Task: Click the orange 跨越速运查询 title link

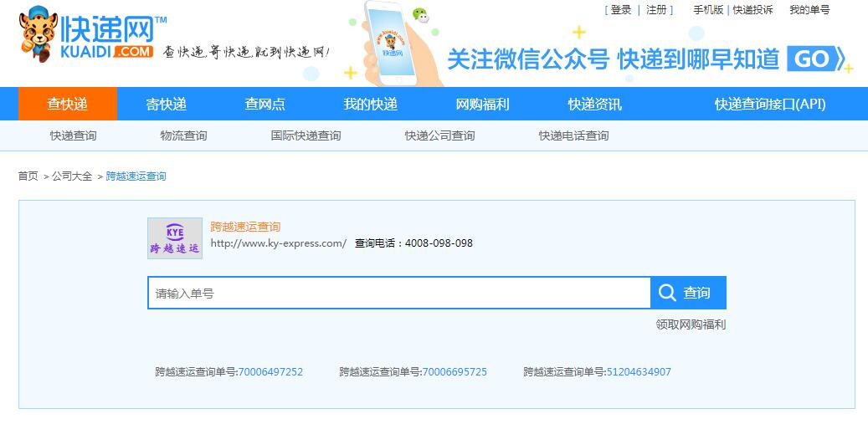Action: pyautogui.click(x=245, y=227)
